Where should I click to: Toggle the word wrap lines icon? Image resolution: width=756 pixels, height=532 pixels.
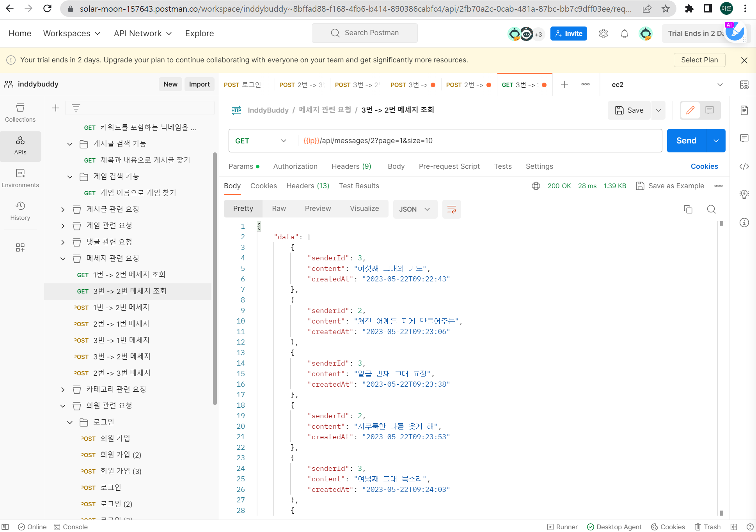[451, 209]
